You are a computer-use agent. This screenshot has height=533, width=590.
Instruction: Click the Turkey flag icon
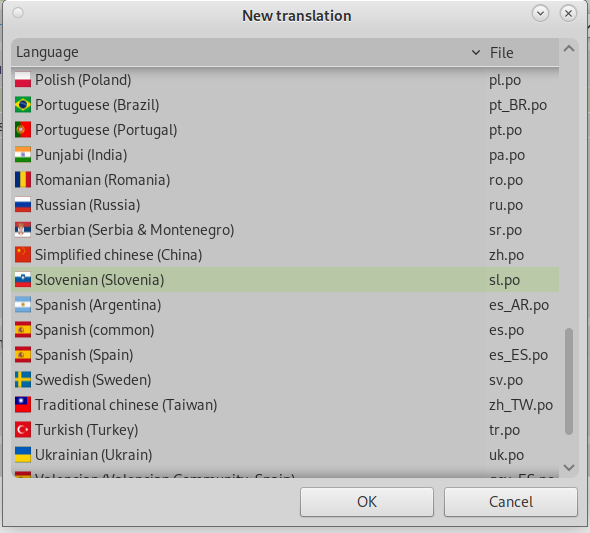click(x=23, y=430)
